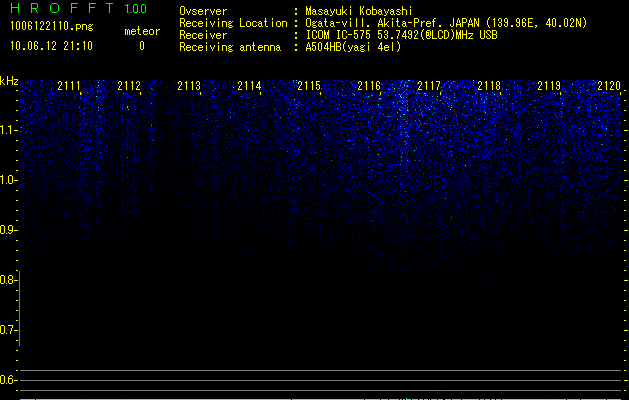The width and height of the screenshot is (629, 400).
Task: Click the 0.9 frequency axis label
Action: click(8, 230)
